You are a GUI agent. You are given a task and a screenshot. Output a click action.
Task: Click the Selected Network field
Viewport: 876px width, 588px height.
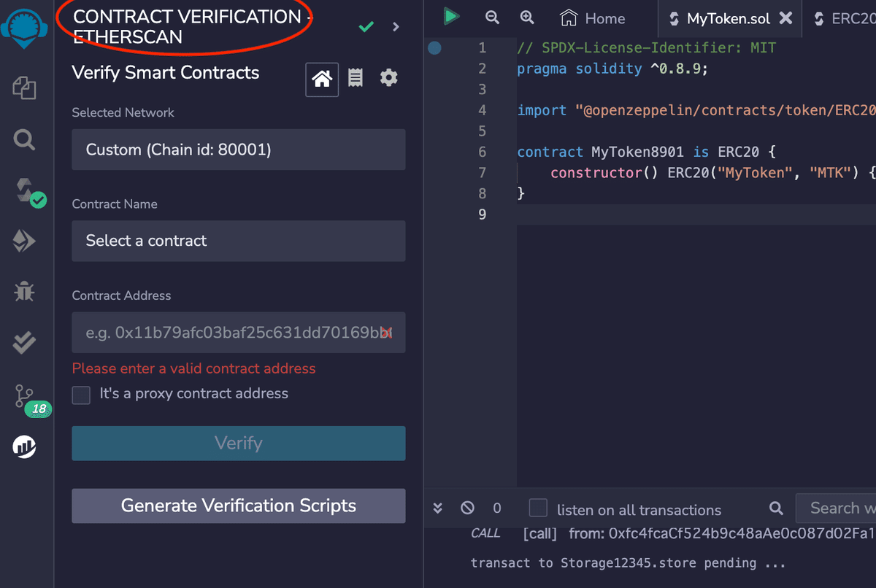(238, 150)
